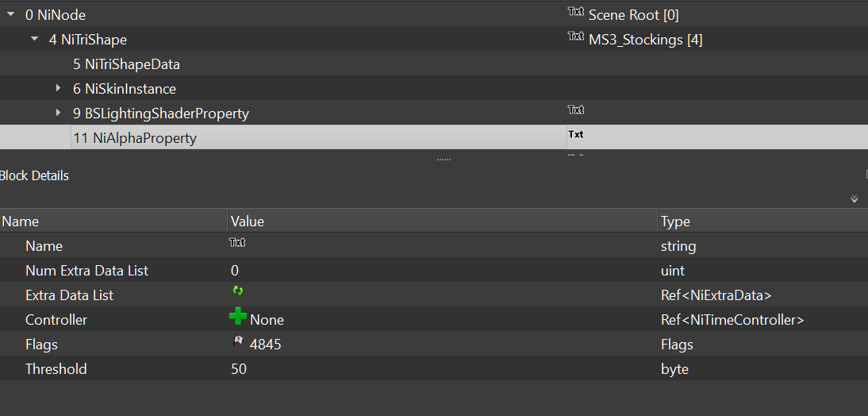The image size is (868, 416).
Task: Click the 4 NiTriShape label
Action: click(87, 40)
